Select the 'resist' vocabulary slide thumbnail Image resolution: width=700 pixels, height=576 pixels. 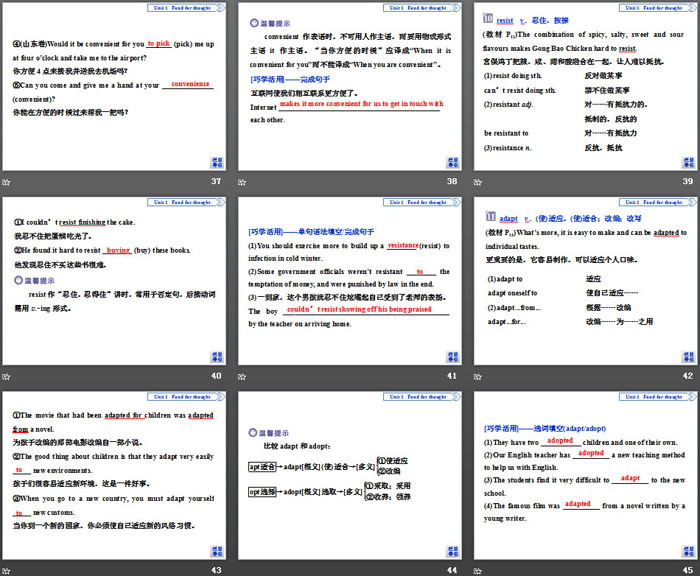(583, 88)
